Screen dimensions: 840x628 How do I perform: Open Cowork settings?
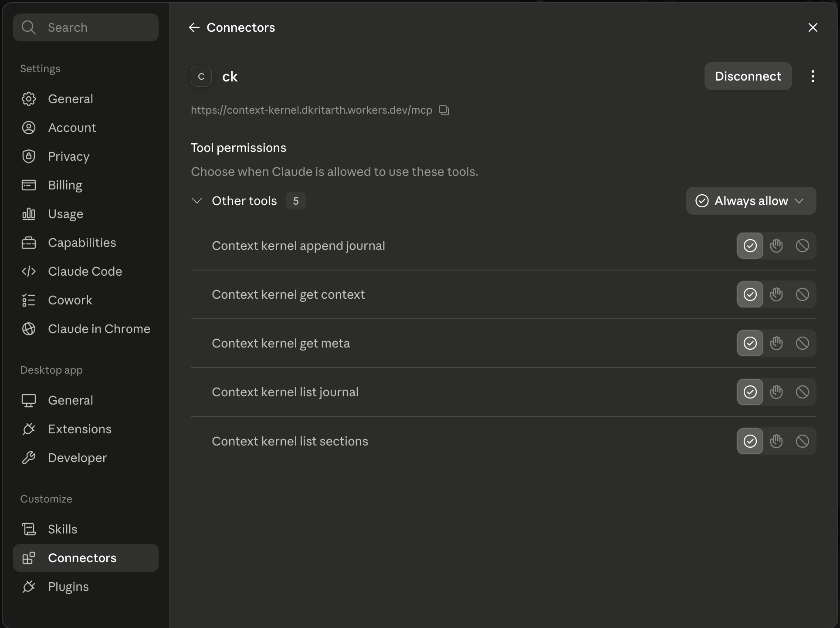point(85,300)
